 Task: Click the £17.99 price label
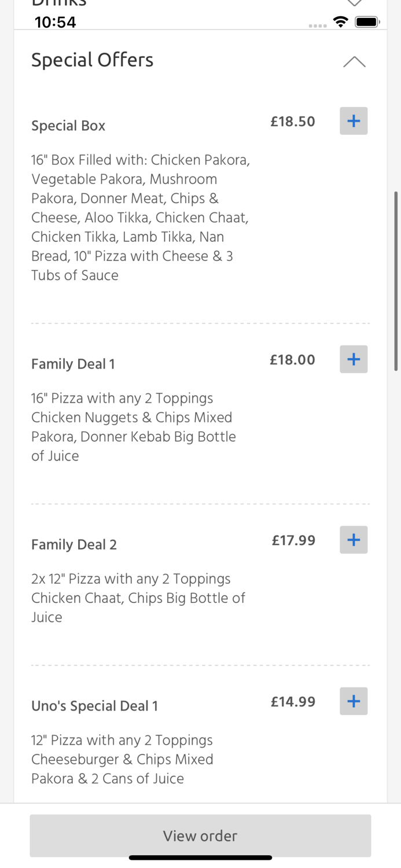(293, 540)
